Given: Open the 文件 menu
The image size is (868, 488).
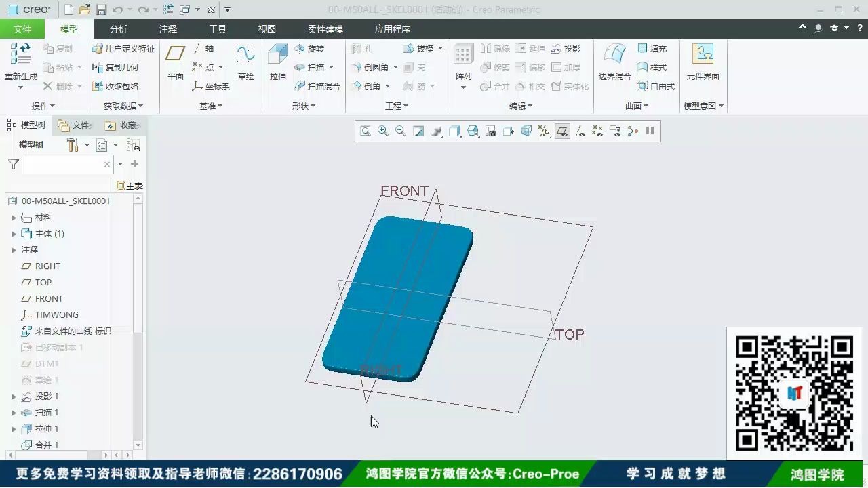Looking at the screenshot, I should point(22,29).
